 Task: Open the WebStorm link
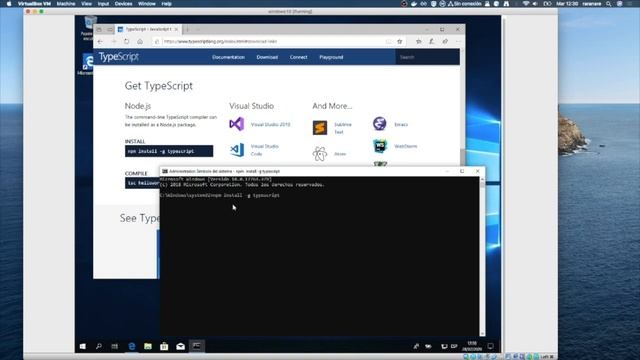[406, 146]
